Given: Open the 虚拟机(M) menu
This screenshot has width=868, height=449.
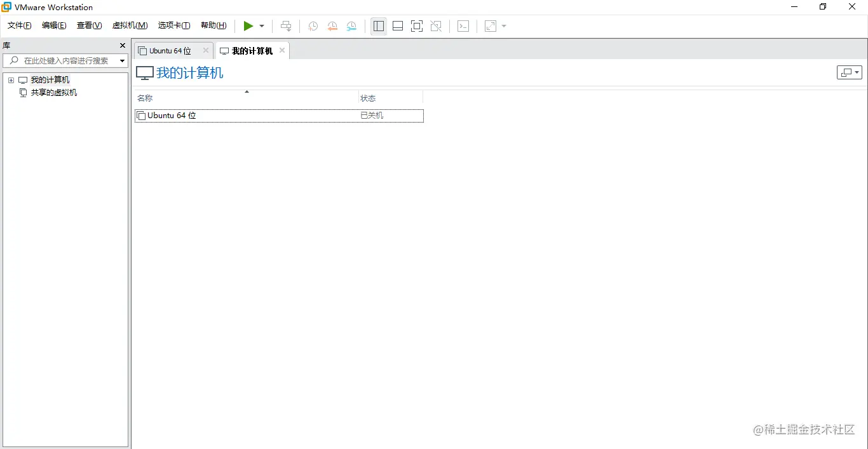Looking at the screenshot, I should 130,25.
